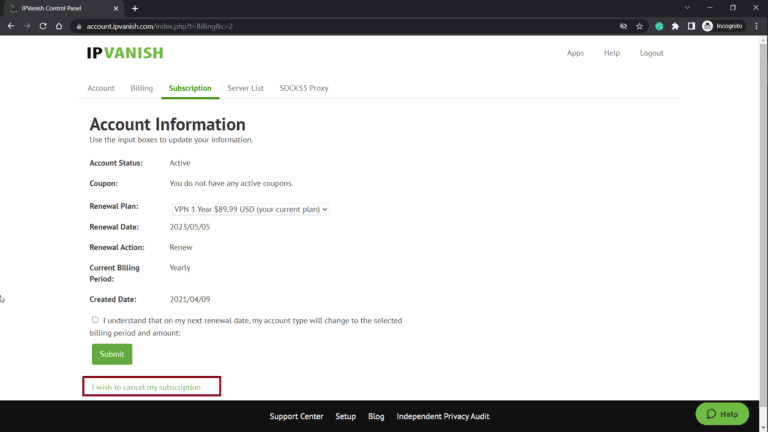Click 'I wish to cancel my subscription'

(146, 387)
